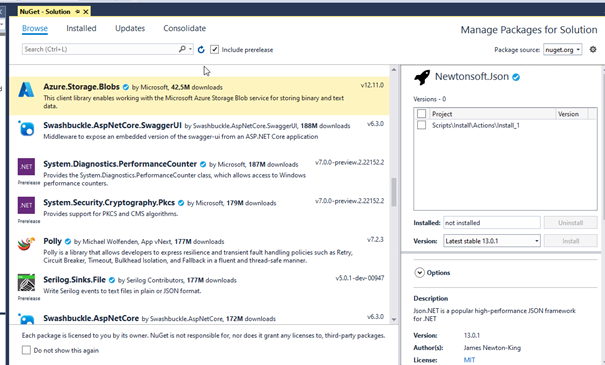The height and width of the screenshot is (365, 605).
Task: Select the Swashbuckle.AspNetCore.SwaggerUI package name
Action: click(112, 125)
